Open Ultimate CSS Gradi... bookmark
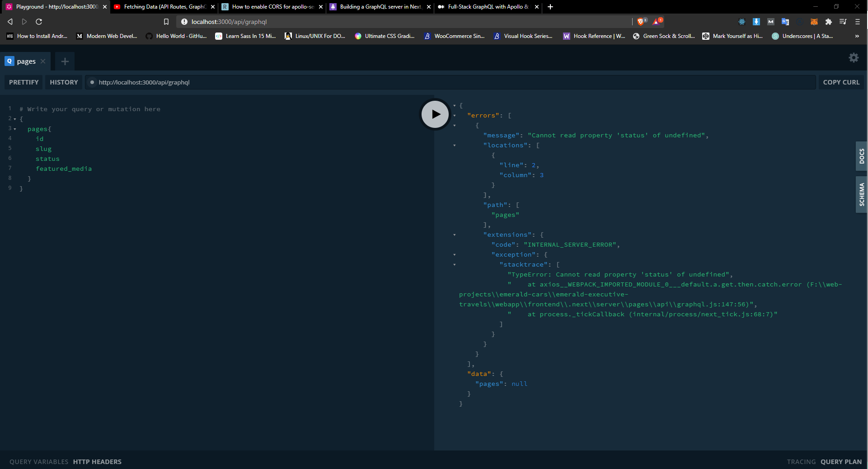 point(385,36)
